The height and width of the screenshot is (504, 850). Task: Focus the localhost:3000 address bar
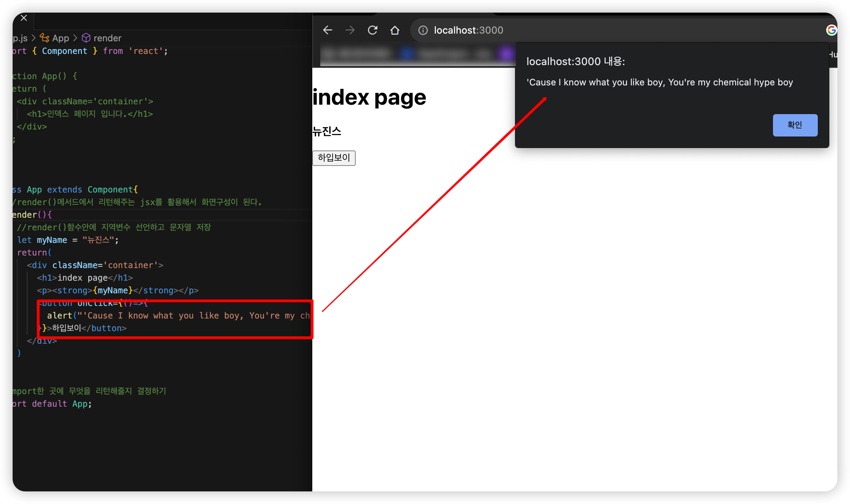point(468,30)
